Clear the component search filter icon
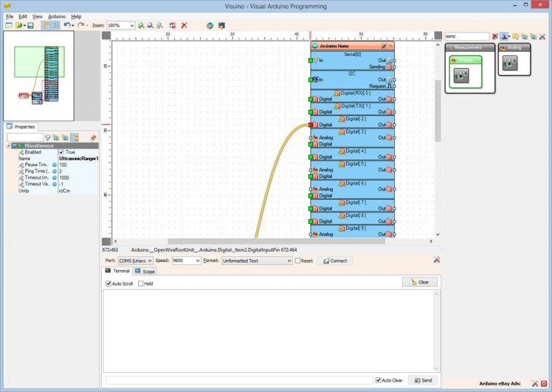The width and height of the screenshot is (552, 392). pyautogui.click(x=495, y=36)
